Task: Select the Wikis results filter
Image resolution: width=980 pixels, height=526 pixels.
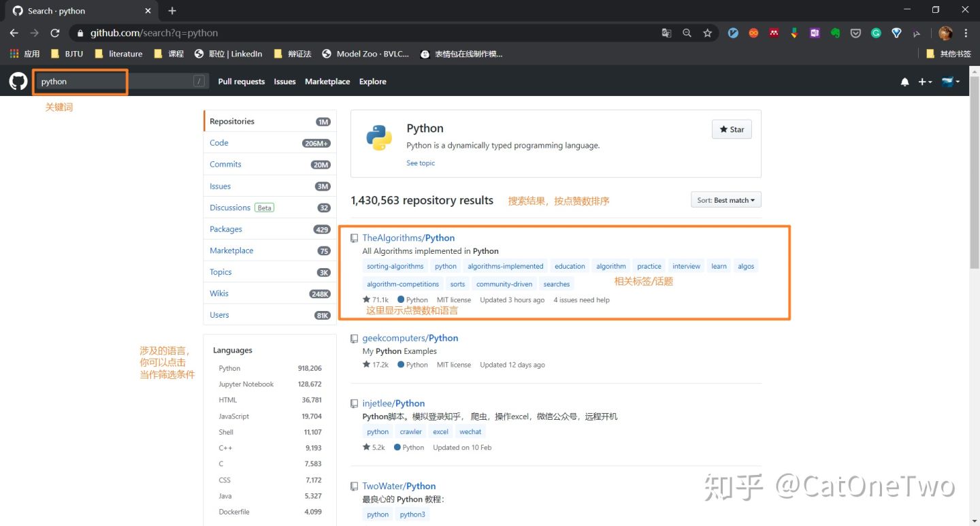Action: click(x=269, y=293)
